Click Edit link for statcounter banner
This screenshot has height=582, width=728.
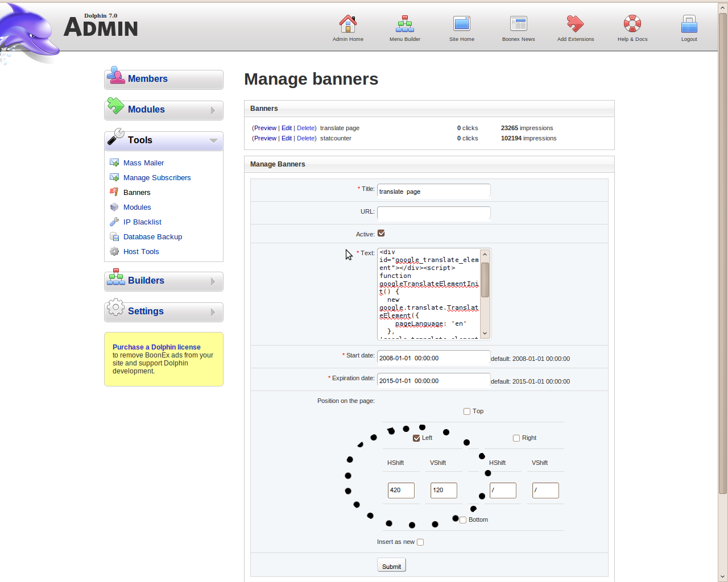point(286,138)
